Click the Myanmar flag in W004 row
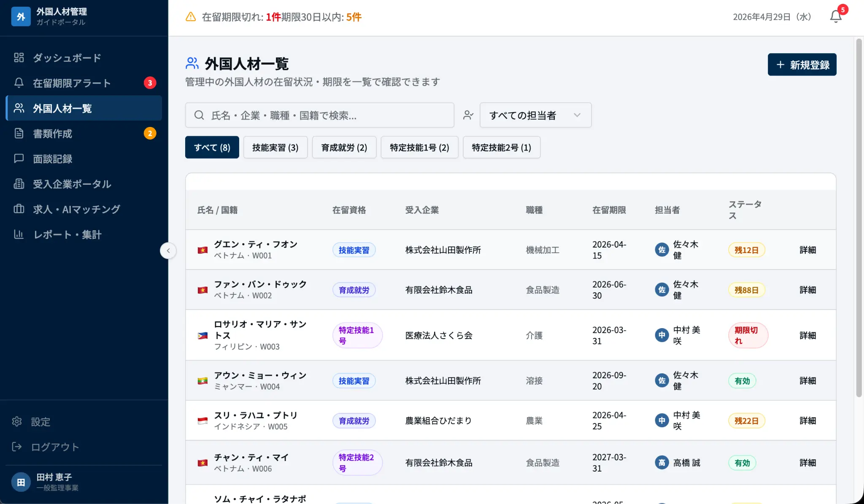Screen dimensions: 864x504 (202, 381)
